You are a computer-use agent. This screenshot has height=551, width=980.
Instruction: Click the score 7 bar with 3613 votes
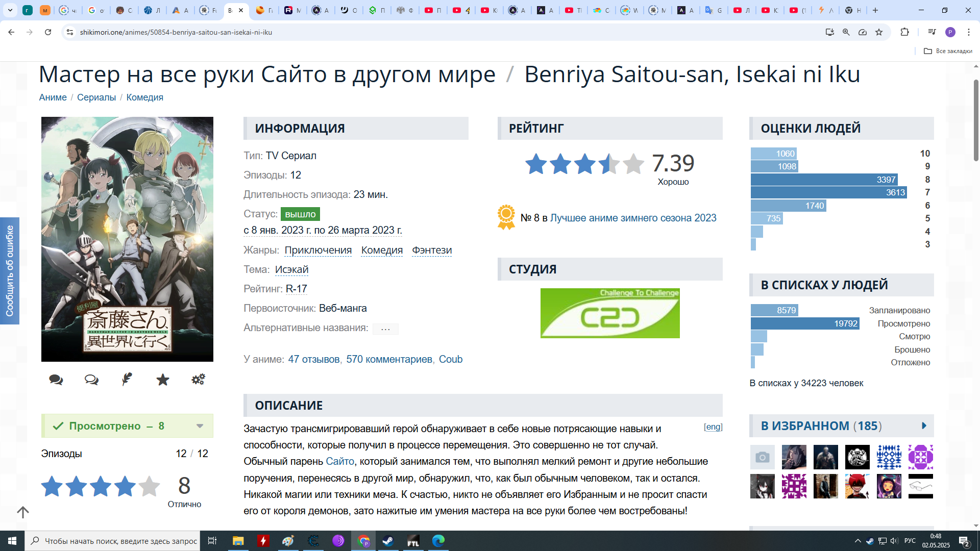pyautogui.click(x=829, y=192)
